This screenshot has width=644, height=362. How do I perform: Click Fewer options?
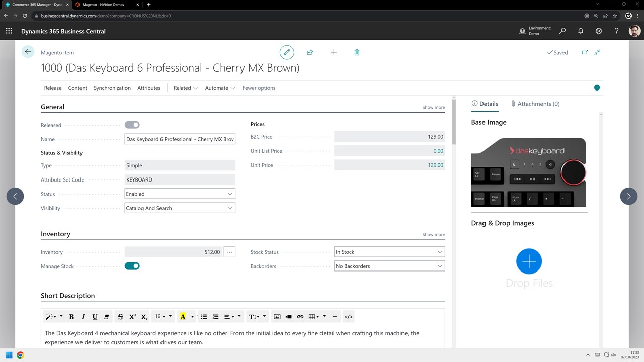tap(259, 88)
